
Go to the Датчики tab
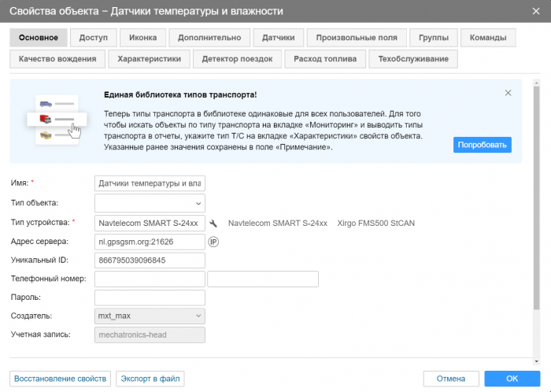point(279,38)
